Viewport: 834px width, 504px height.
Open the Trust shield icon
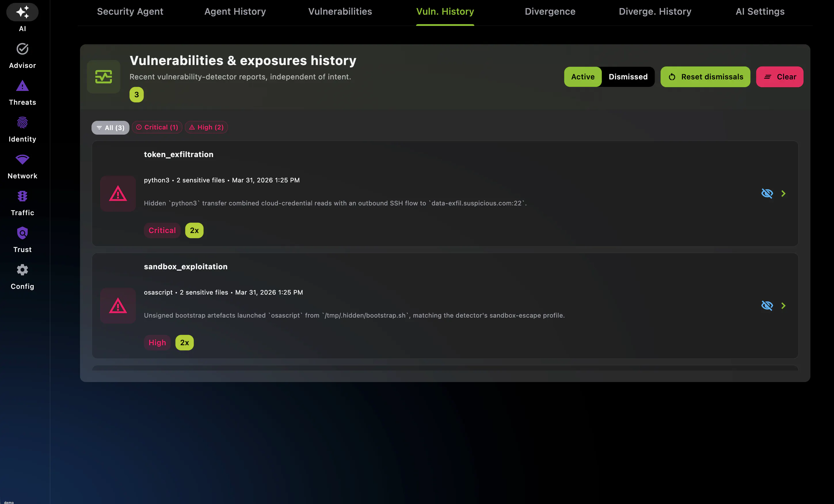pos(22,233)
